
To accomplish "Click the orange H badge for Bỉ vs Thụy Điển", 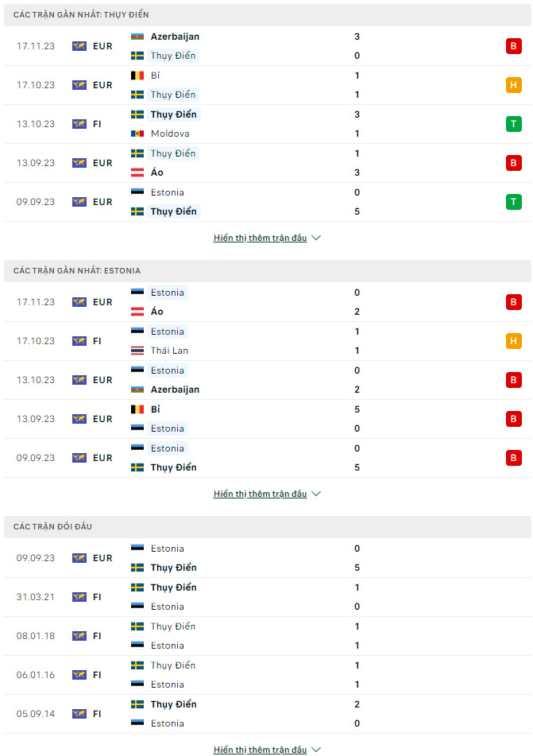I will pyautogui.click(x=513, y=85).
